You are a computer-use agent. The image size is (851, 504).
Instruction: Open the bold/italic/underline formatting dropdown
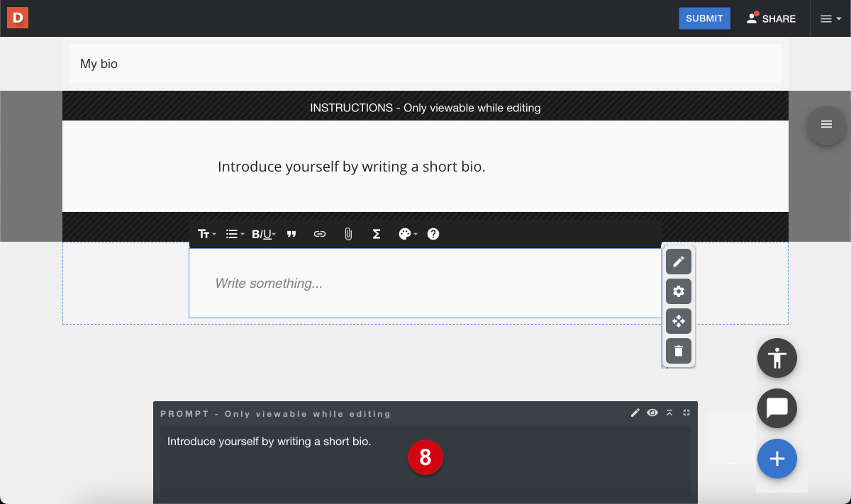pos(264,234)
